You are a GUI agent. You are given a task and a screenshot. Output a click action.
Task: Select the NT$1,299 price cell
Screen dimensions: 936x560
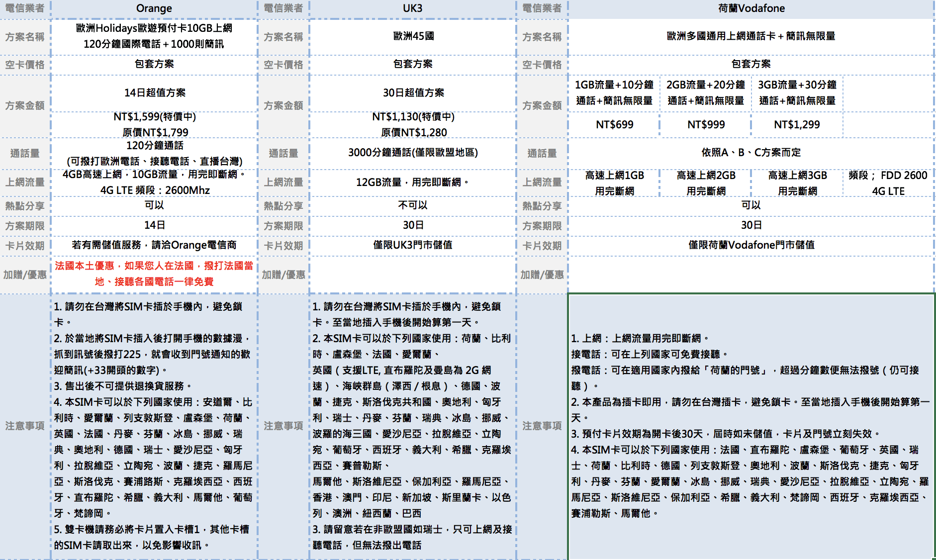797,125
